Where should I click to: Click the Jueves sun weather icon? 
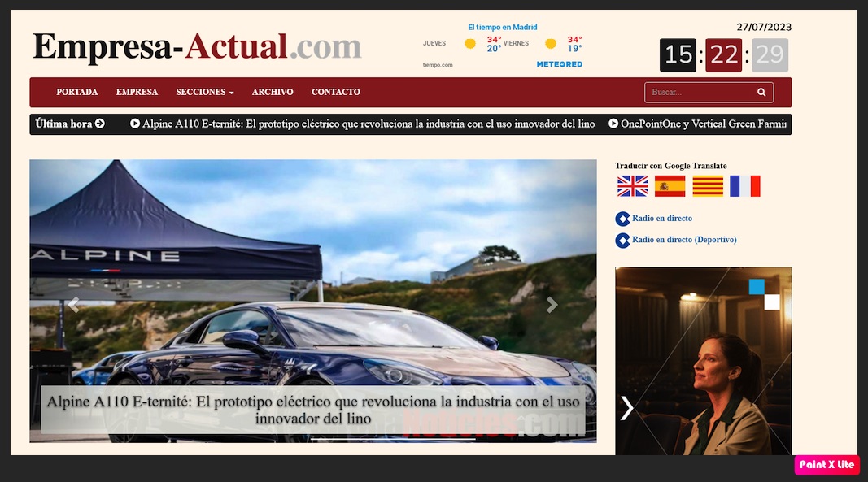[x=470, y=44]
